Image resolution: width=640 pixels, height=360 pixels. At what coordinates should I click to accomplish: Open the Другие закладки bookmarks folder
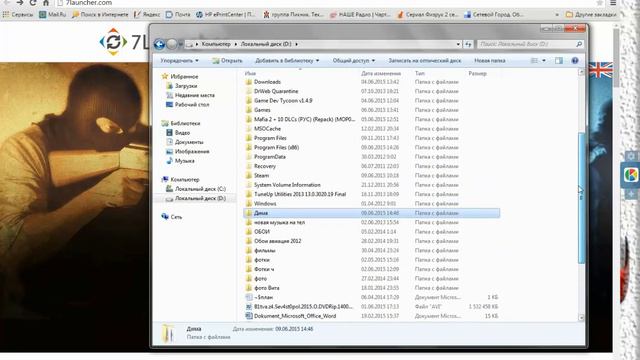pyautogui.click(x=591, y=14)
